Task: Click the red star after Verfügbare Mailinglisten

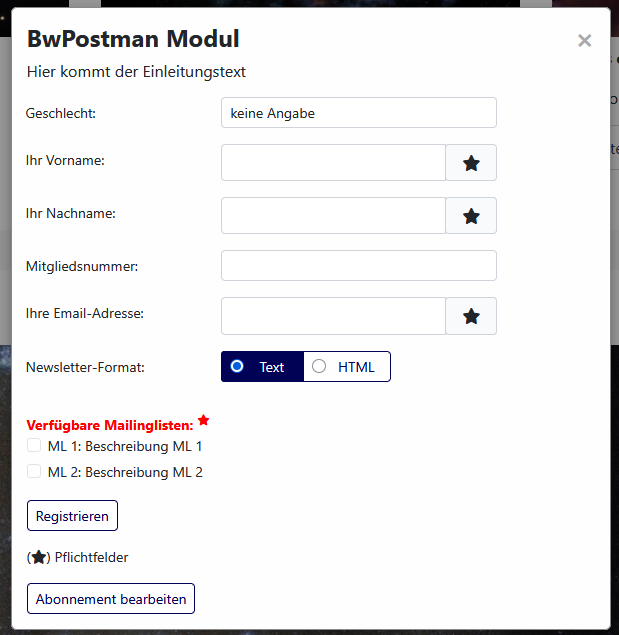Action: (x=203, y=420)
